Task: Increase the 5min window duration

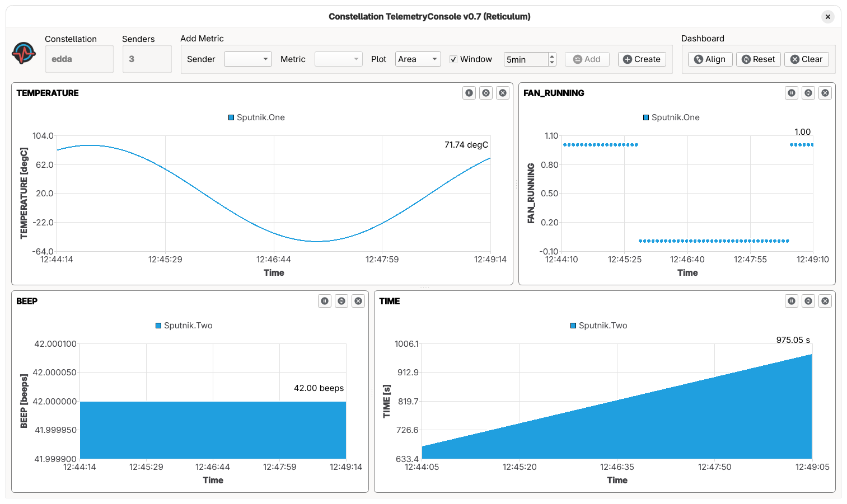Action: pos(551,56)
